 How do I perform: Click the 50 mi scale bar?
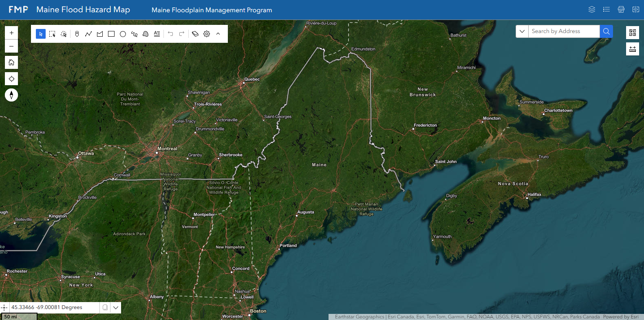pyautogui.click(x=19, y=316)
